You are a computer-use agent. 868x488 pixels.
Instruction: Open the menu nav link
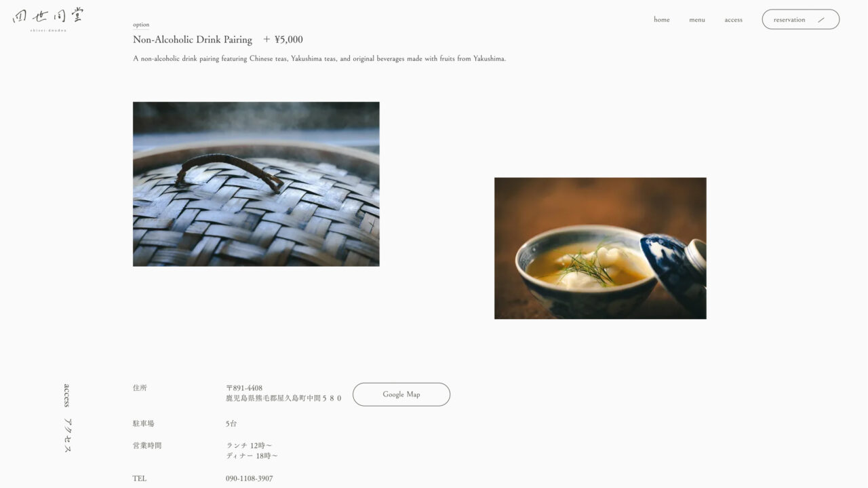697,20
